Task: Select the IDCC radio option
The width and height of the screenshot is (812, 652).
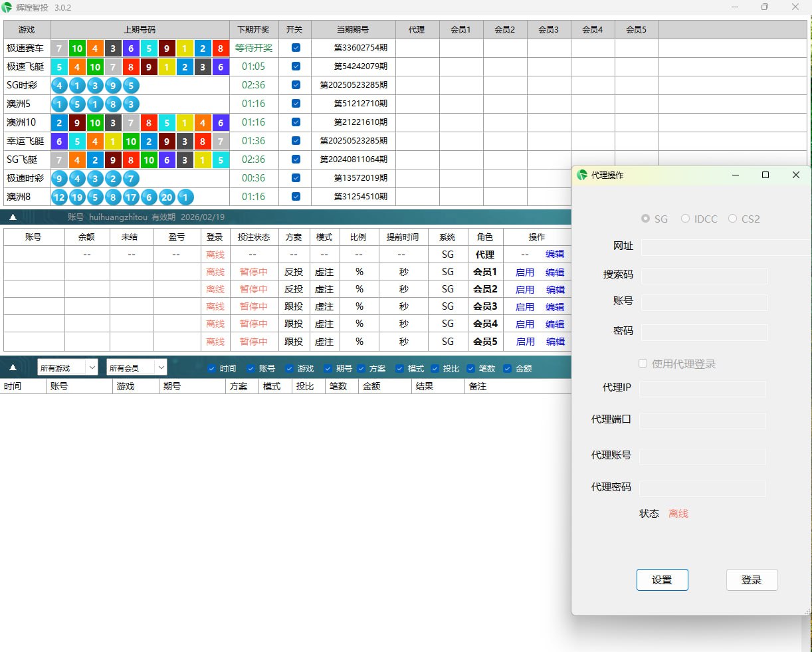Action: tap(685, 219)
